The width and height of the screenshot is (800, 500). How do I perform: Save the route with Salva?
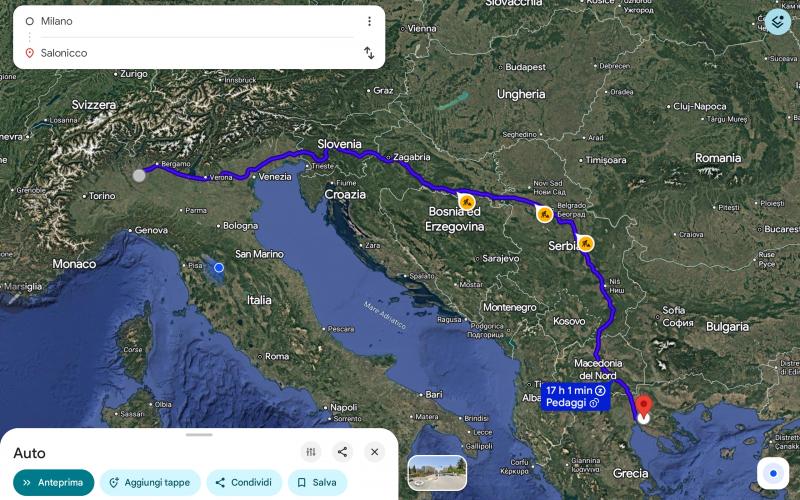click(317, 483)
